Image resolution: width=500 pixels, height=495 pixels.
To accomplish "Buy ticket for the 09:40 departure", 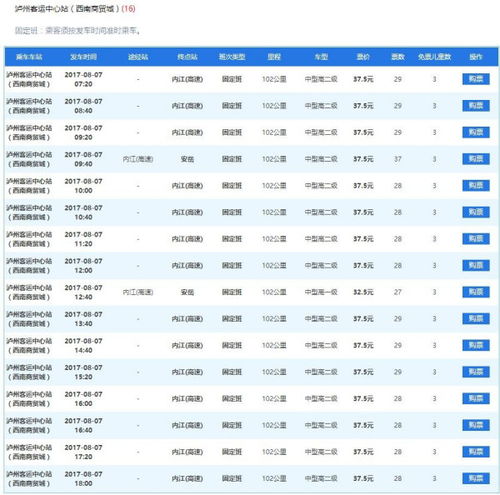I will coord(476,159).
